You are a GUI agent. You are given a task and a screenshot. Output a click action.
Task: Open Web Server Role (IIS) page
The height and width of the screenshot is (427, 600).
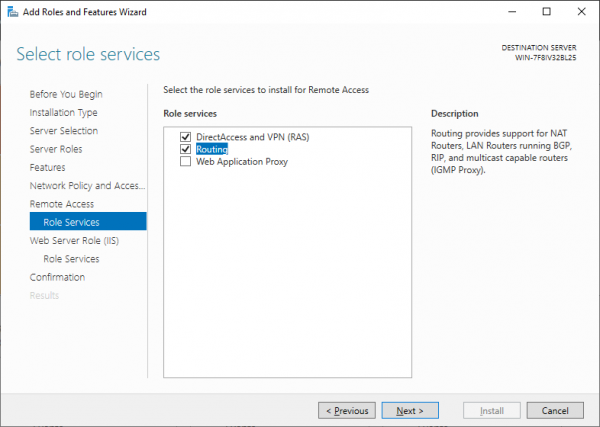click(x=75, y=241)
